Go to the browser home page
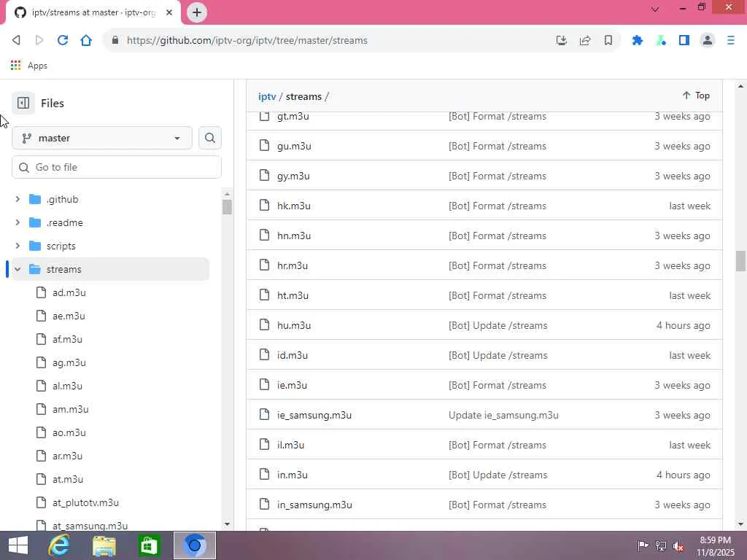This screenshot has width=747, height=560. [86, 41]
